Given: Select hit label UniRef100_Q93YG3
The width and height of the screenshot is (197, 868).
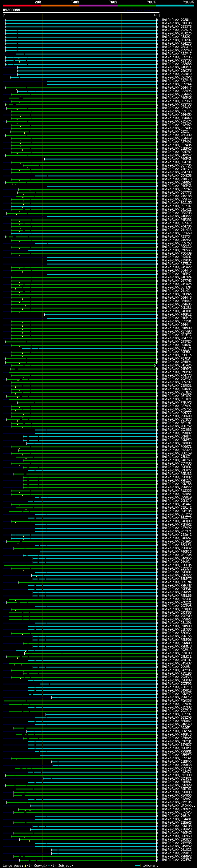Looking at the screenshot, I should [x=177, y=379].
